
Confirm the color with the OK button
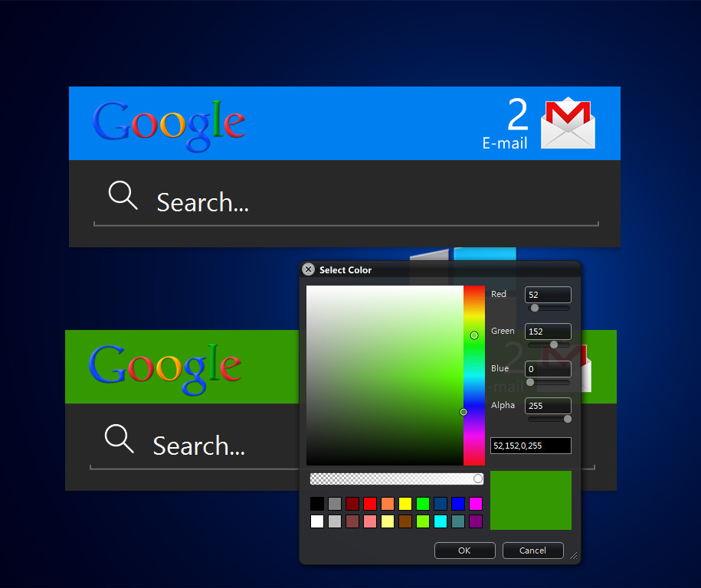465,550
